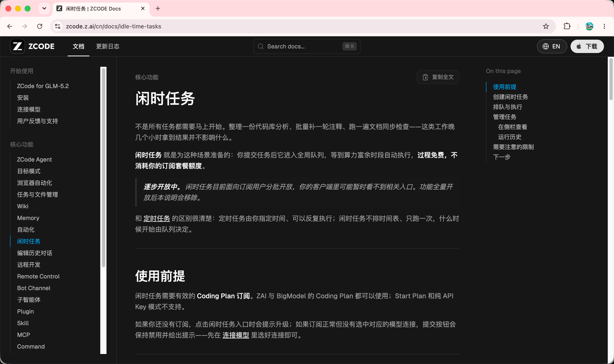Open 浏览器自动化 in the sidebar
614x364 pixels.
coord(35,183)
